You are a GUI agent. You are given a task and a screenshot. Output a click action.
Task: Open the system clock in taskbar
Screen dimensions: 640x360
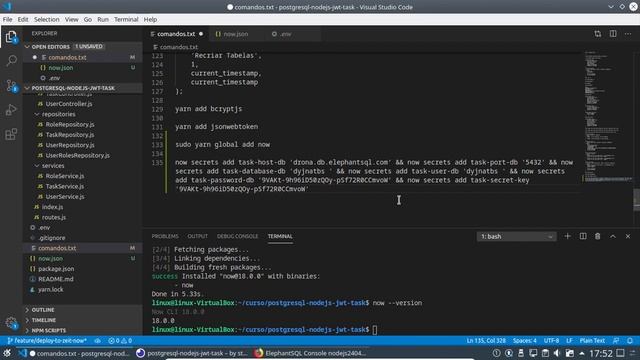coord(601,353)
